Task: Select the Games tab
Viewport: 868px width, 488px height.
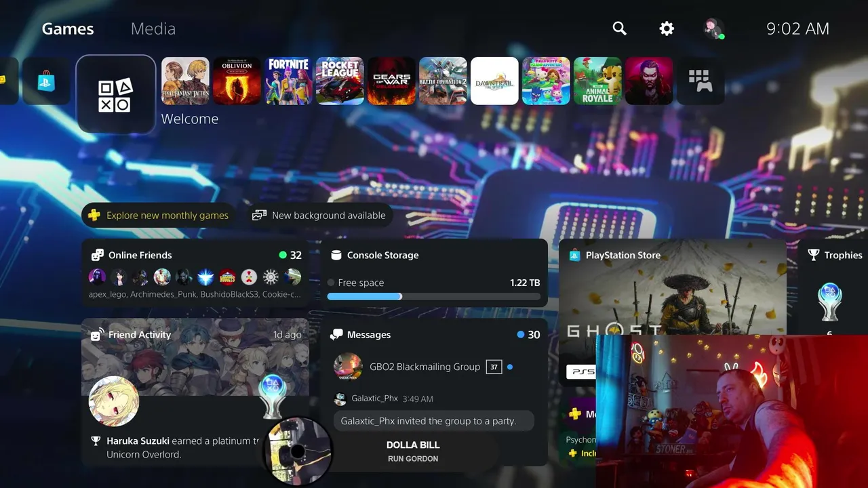Action: tap(68, 28)
